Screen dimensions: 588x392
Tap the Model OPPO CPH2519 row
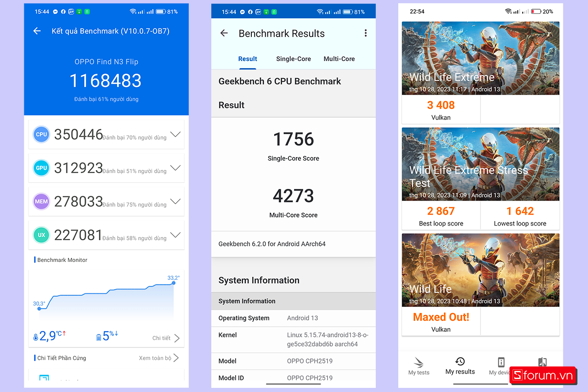coord(294,361)
